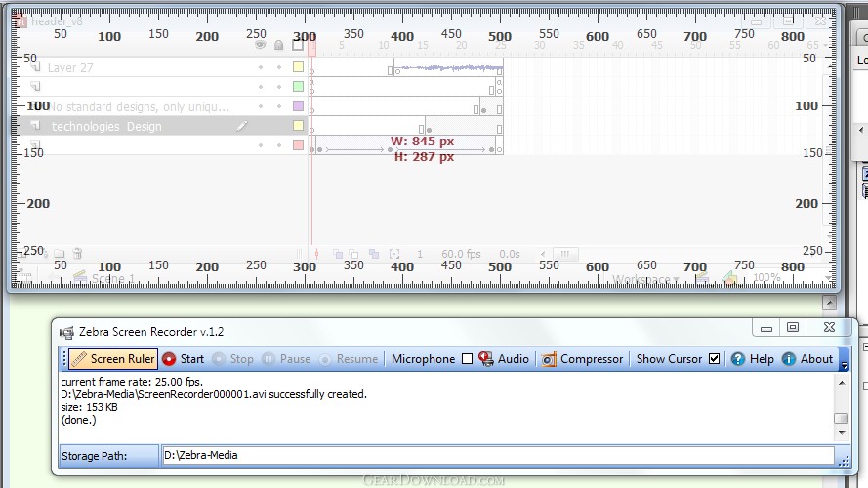
Task: Open the Compressor settings
Action: point(582,359)
